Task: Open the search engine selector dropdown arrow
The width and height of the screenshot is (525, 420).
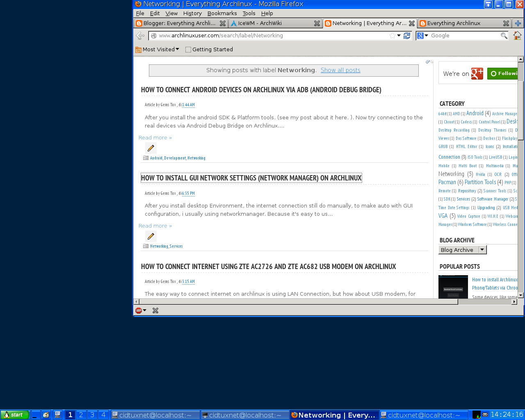Action: pyautogui.click(x=427, y=36)
